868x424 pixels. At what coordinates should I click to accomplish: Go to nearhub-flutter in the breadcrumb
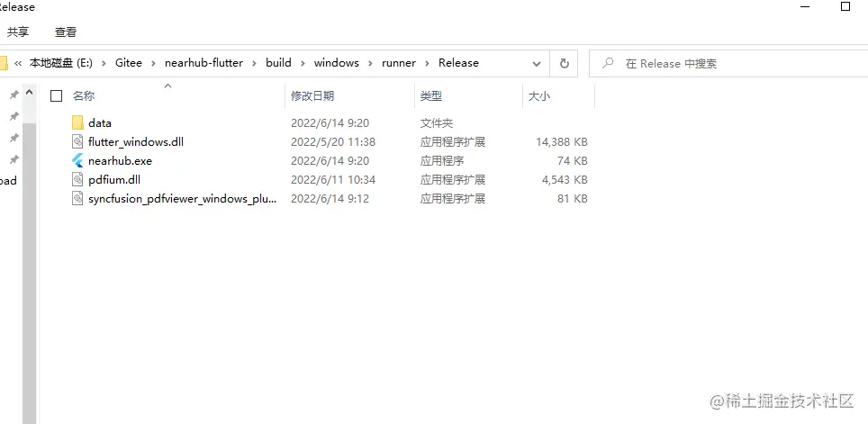[x=203, y=63]
